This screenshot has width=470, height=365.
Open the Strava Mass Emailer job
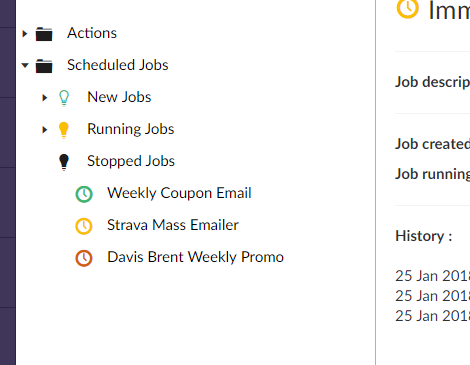(173, 225)
